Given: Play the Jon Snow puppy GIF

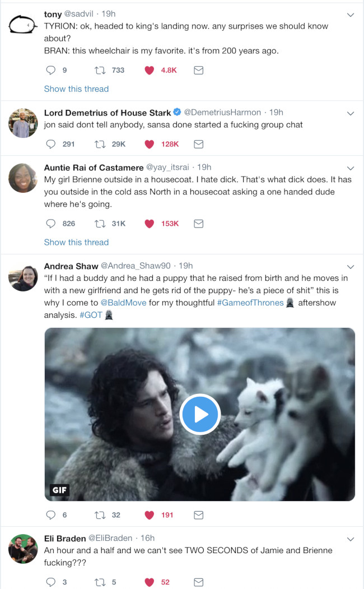Looking at the screenshot, I should point(200,414).
